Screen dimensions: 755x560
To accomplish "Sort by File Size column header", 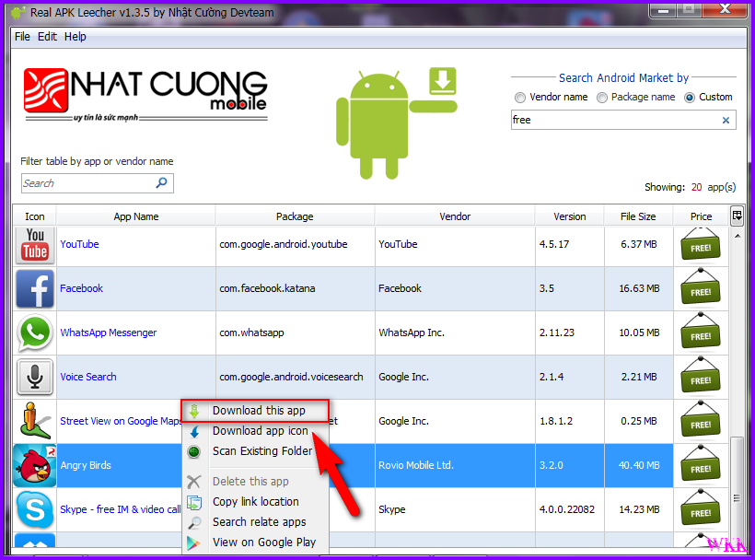I will point(638,216).
